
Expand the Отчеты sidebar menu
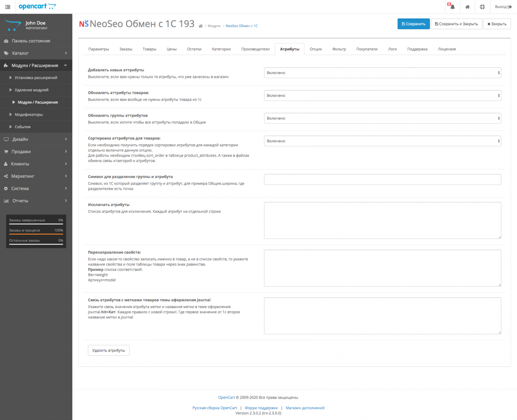(36, 201)
